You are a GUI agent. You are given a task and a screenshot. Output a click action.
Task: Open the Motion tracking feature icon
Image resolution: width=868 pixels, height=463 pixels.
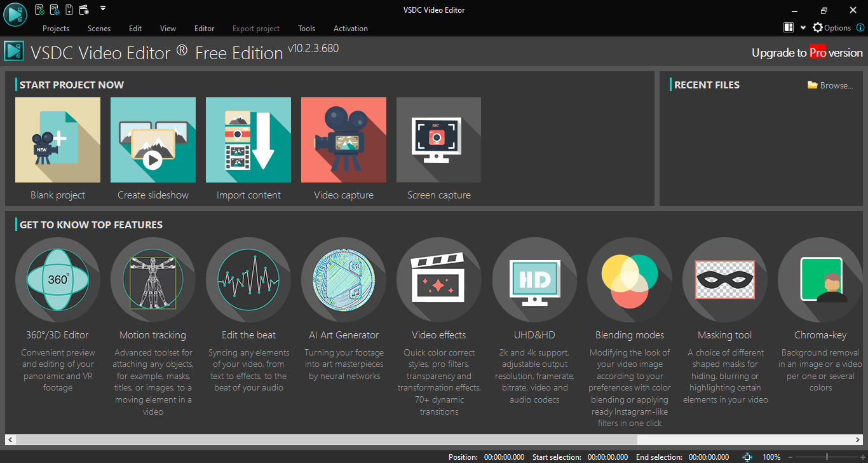[x=153, y=280]
